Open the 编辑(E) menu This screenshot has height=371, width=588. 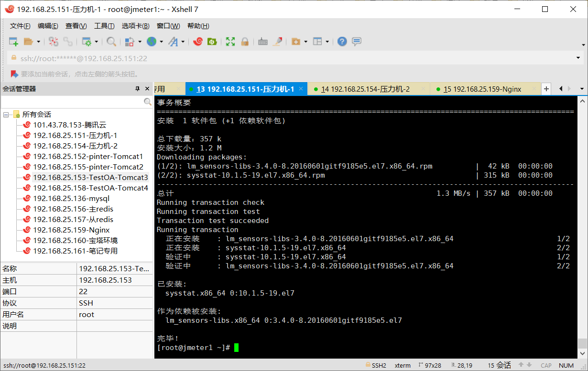48,26
